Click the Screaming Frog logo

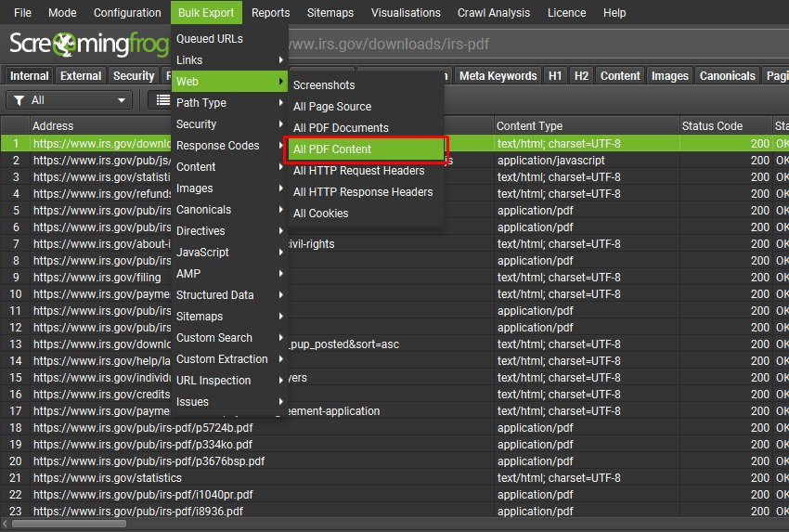tap(89, 45)
